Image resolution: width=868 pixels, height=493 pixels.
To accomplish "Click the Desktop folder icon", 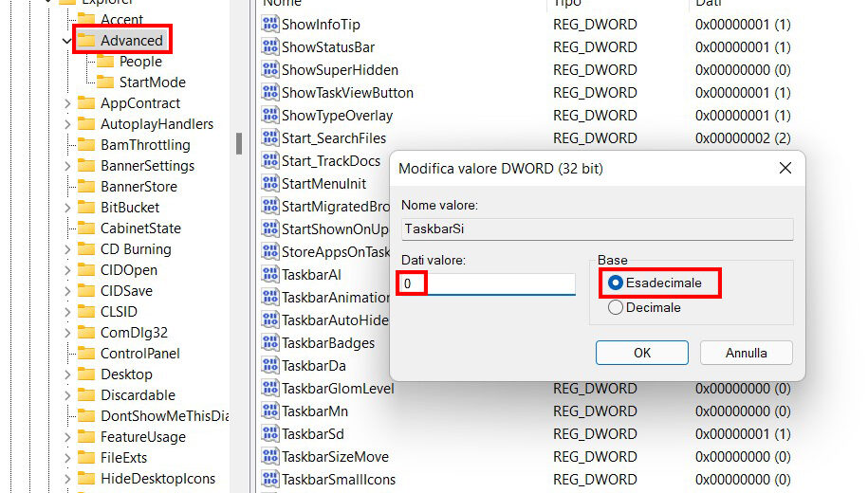I will (x=85, y=374).
